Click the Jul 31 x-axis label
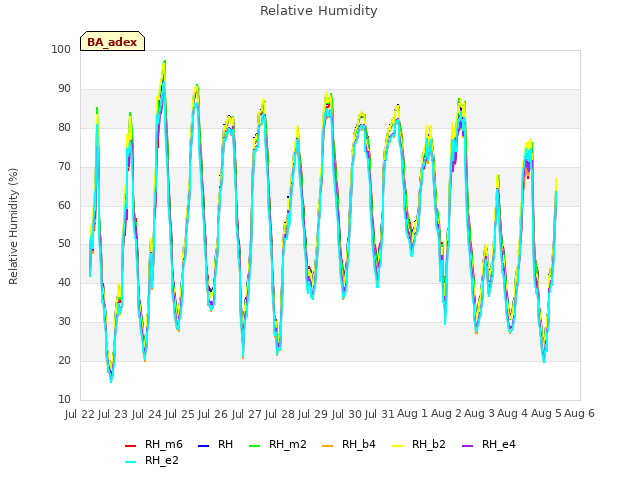Viewport: 640px width, 480px height. pyautogui.click(x=380, y=414)
